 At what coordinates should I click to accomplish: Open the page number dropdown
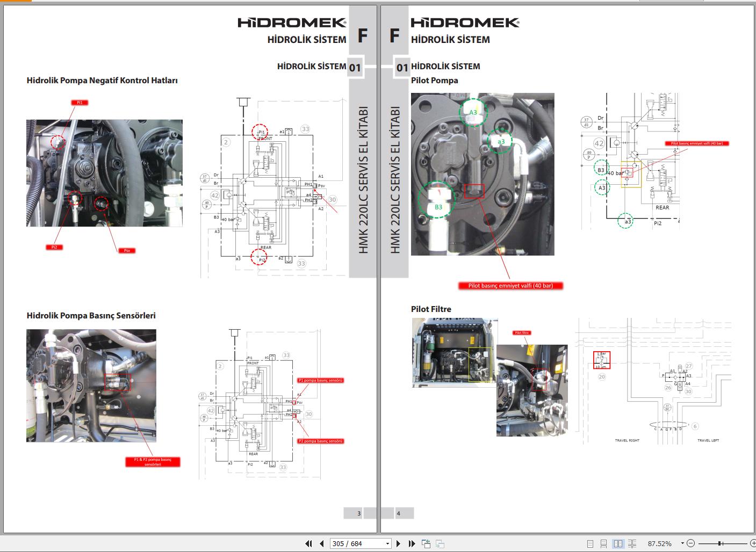click(x=387, y=543)
